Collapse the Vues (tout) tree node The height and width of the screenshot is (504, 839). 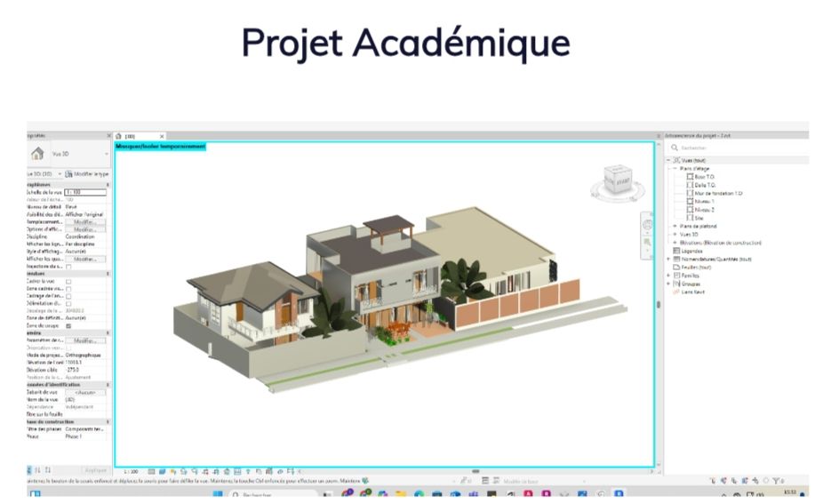click(668, 160)
